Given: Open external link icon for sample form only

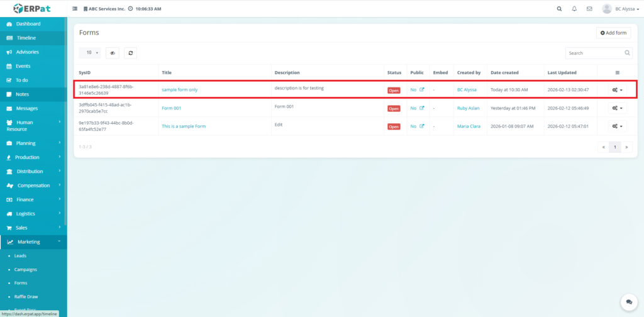Looking at the screenshot, I should click(422, 90).
